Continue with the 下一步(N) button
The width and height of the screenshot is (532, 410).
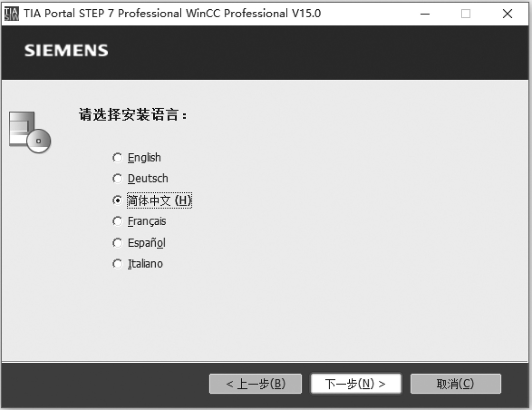coord(356,384)
